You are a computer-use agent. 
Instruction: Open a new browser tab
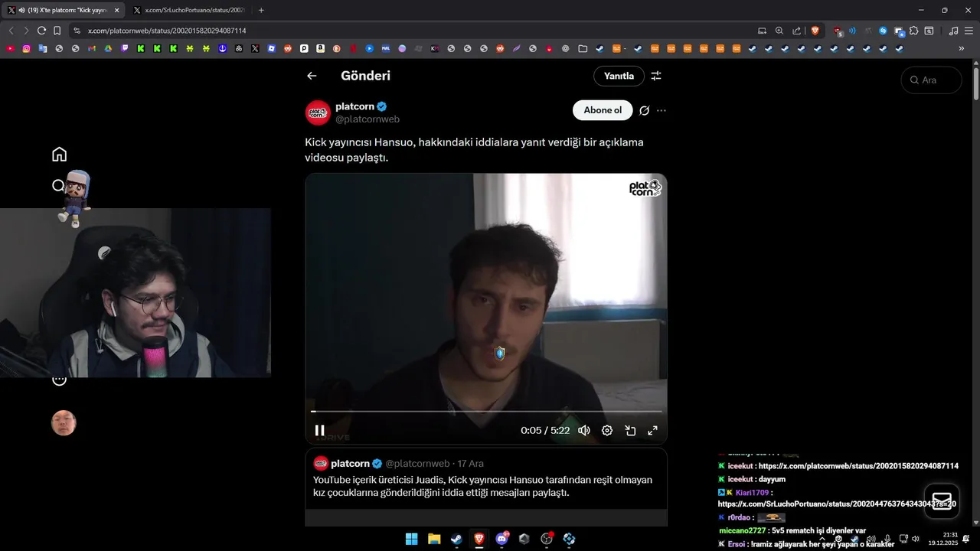pos(261,10)
